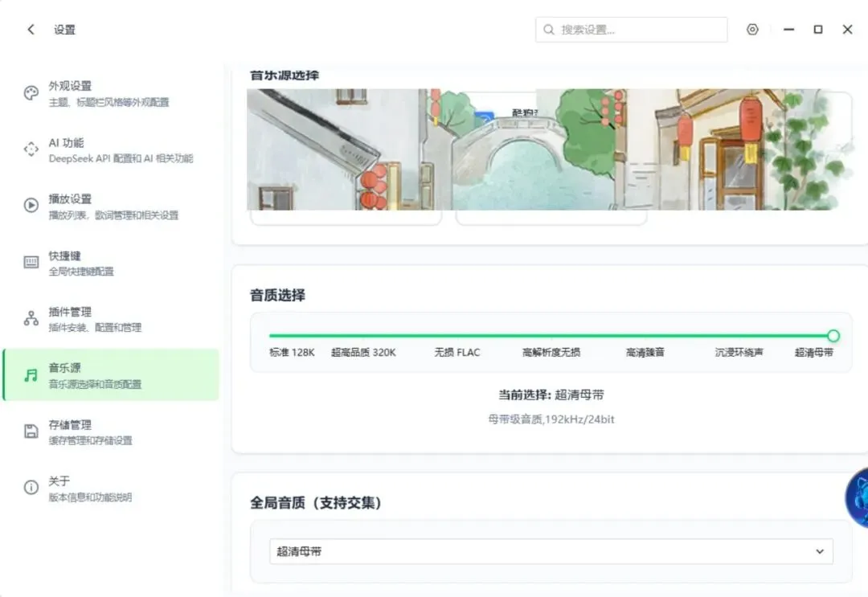
Task: Set quality to 高清臻音
Action: pyautogui.click(x=645, y=353)
